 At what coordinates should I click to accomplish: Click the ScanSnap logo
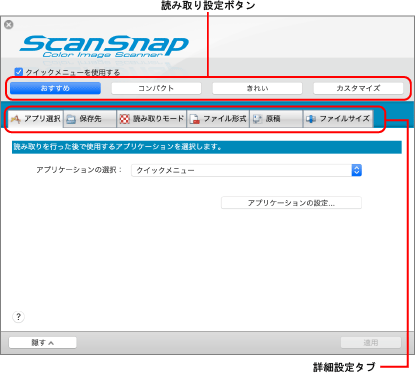pyautogui.click(x=104, y=46)
